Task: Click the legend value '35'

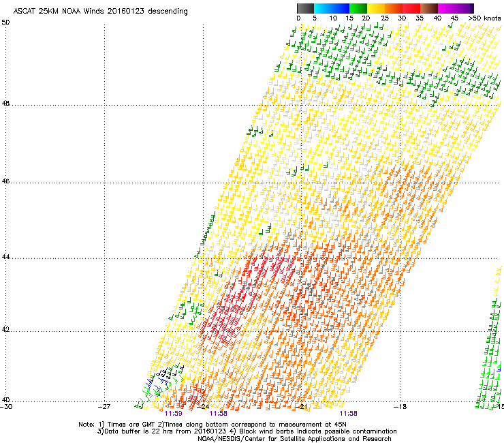Action: (420, 18)
